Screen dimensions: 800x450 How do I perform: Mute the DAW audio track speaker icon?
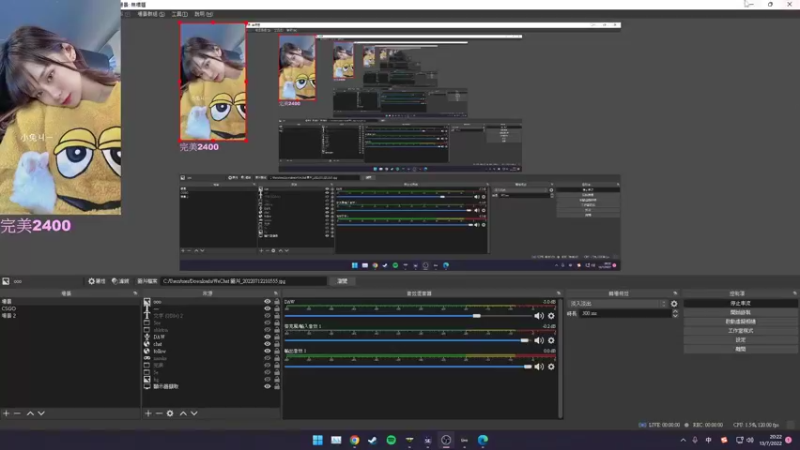tap(539, 316)
